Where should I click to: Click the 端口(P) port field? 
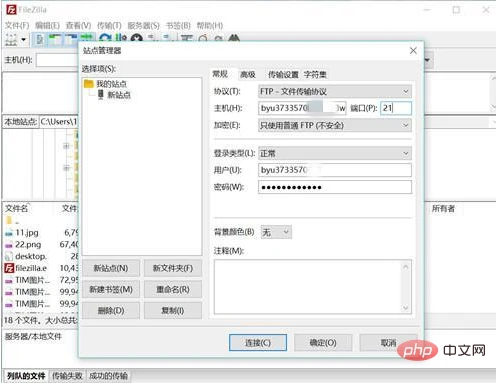tap(396, 108)
